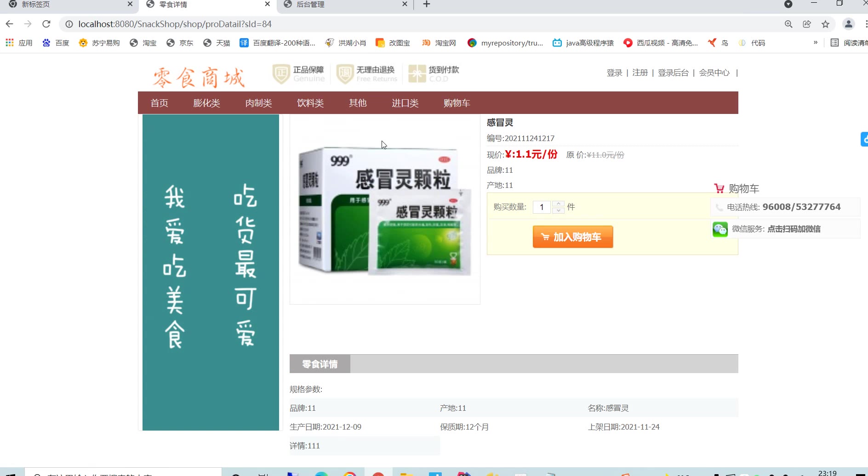868x476 pixels.
Task: Open the 淘宝 bookmark
Action: [x=143, y=43]
